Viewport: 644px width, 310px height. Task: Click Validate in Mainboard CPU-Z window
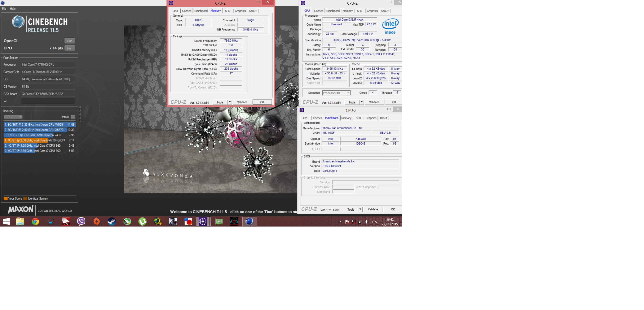(373, 209)
